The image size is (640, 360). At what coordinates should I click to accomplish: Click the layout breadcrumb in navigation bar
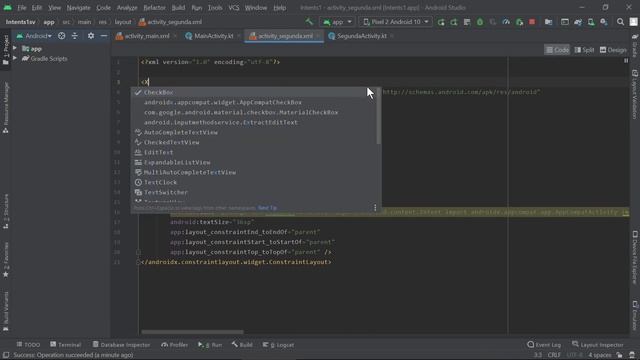coord(123,22)
